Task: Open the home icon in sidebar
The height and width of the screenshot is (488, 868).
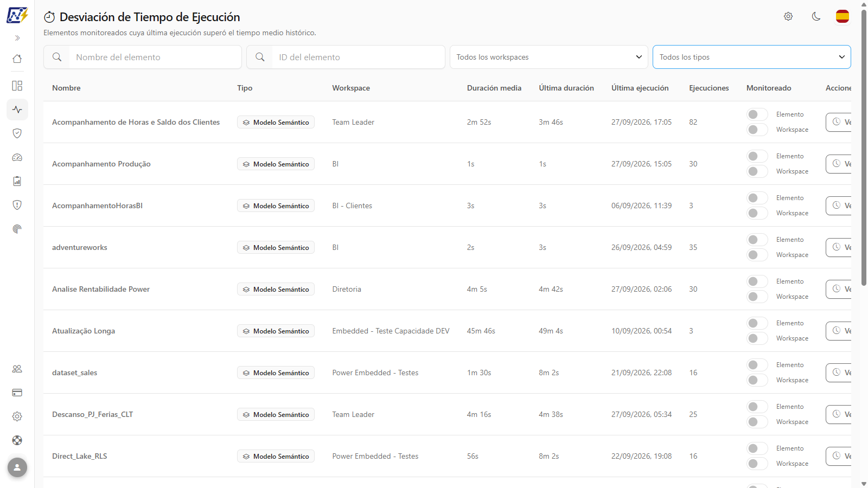Action: tap(17, 59)
